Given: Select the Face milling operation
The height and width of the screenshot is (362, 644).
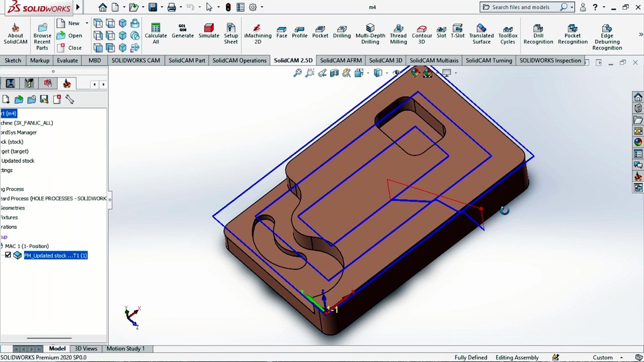Looking at the screenshot, I should (x=282, y=31).
